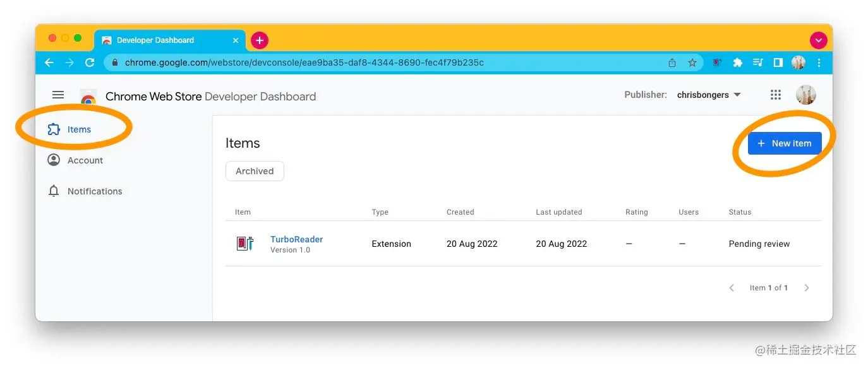Click the Item 1 of 1 pagination text
The height and width of the screenshot is (368, 868).
point(769,288)
